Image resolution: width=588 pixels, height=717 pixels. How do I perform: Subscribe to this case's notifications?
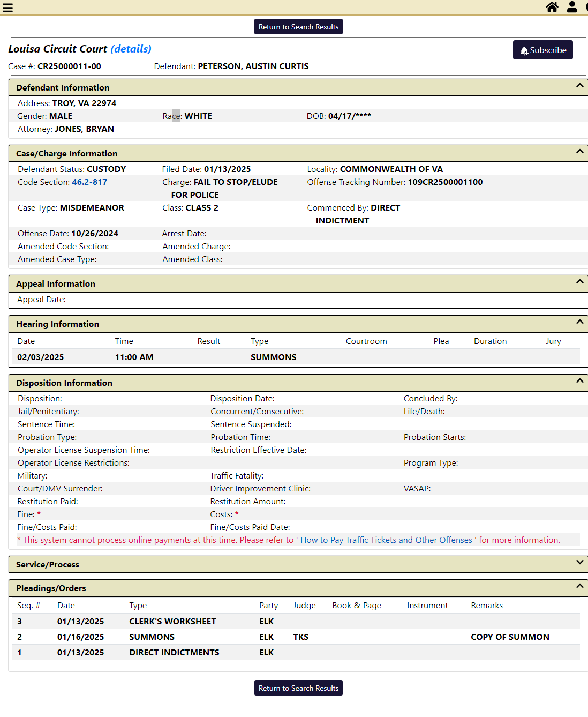click(543, 50)
